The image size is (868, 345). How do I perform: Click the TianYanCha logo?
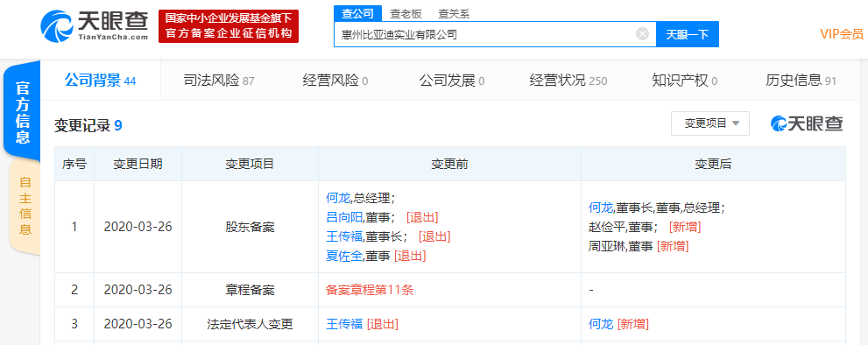(x=94, y=25)
